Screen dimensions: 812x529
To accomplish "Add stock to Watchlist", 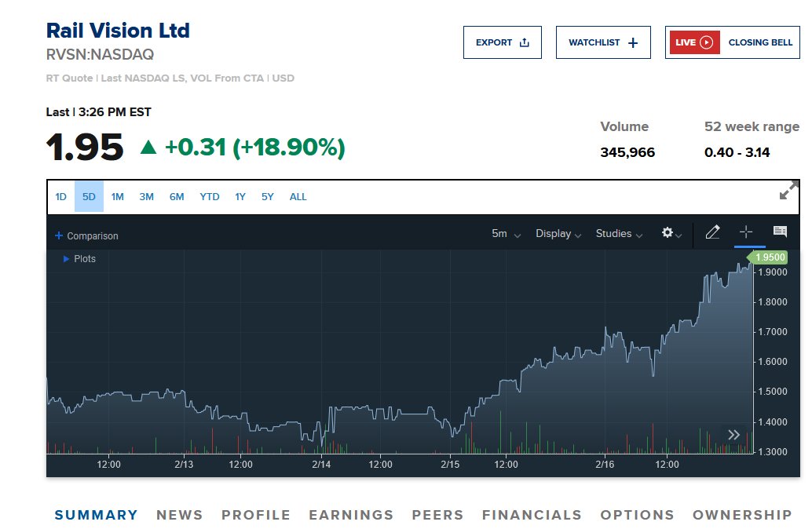I will click(x=603, y=42).
